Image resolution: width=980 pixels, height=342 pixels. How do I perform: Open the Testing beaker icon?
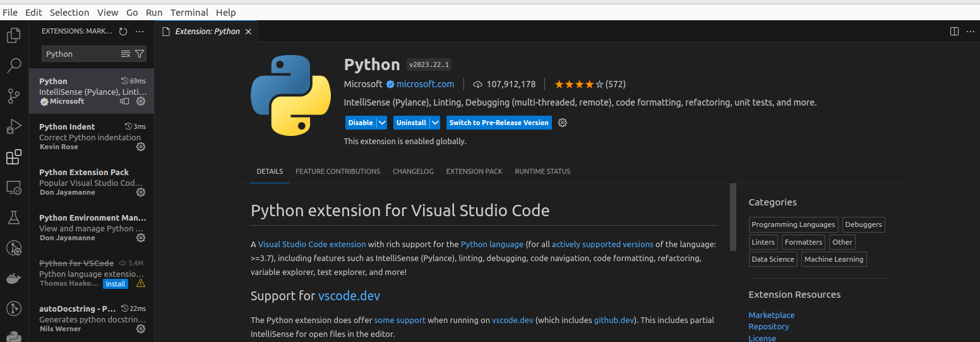(14, 217)
